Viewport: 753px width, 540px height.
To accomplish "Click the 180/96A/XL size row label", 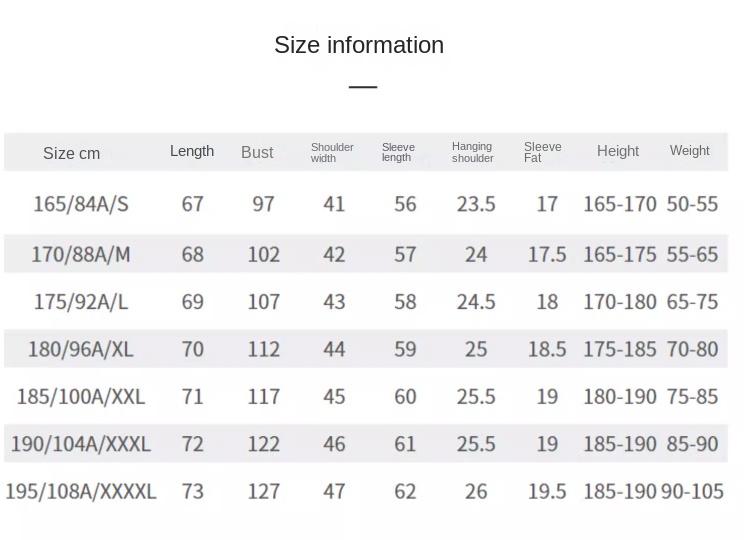I will 81,349.
